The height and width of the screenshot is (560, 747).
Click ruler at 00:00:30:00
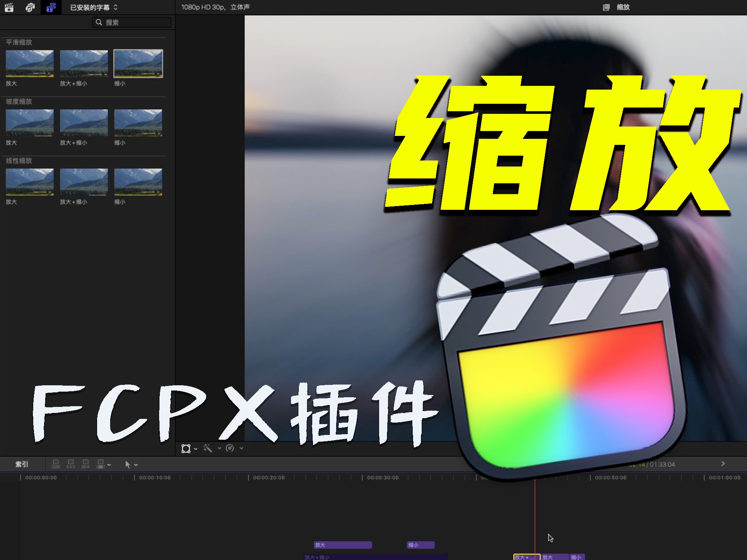tap(383, 478)
